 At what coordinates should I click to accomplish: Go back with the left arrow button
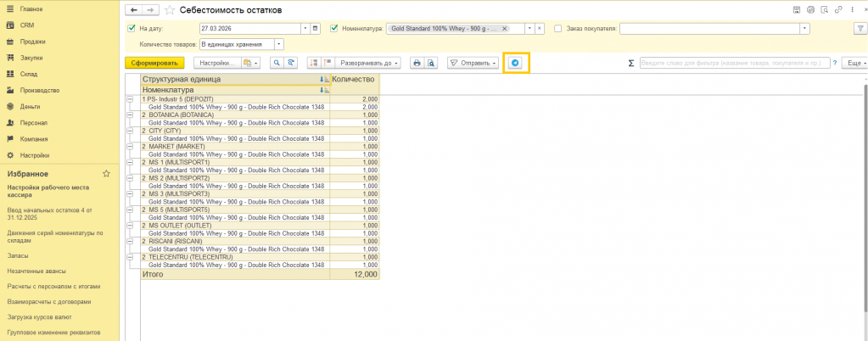(134, 10)
